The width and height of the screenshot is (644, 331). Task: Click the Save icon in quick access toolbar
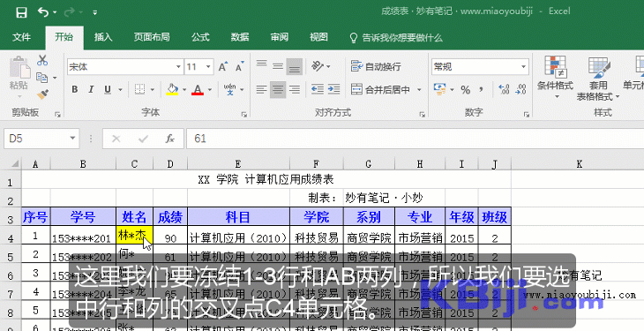[x=21, y=12]
